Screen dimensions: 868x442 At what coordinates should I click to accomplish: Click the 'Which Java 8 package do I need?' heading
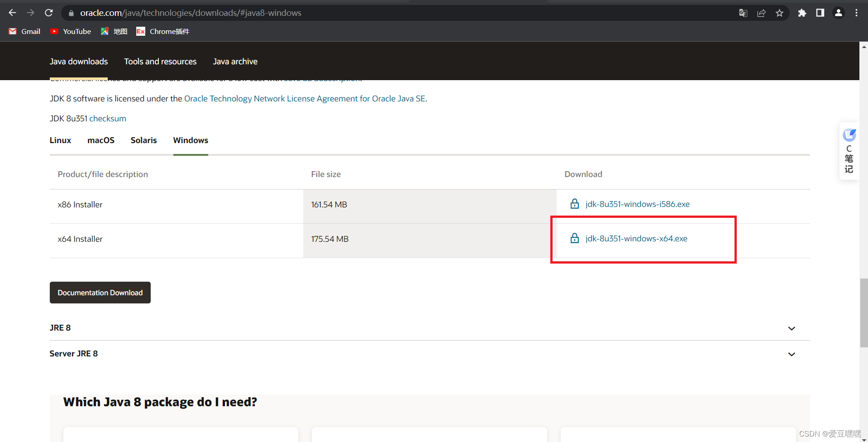(160, 402)
